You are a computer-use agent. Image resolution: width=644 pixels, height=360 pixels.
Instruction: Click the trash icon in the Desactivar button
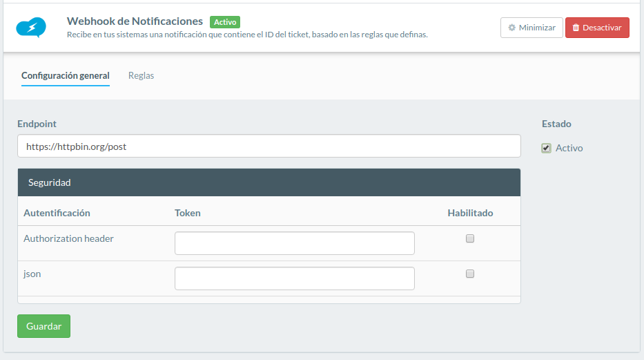click(x=576, y=28)
